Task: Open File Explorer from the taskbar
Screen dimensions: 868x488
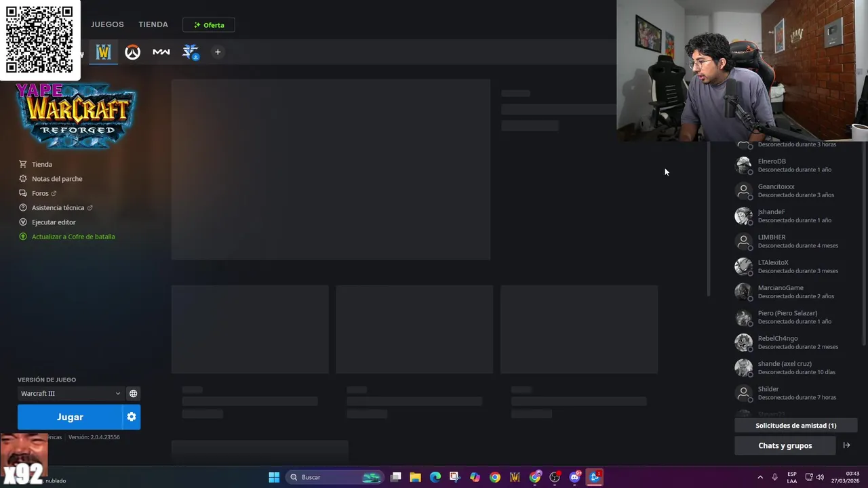Action: pyautogui.click(x=416, y=477)
